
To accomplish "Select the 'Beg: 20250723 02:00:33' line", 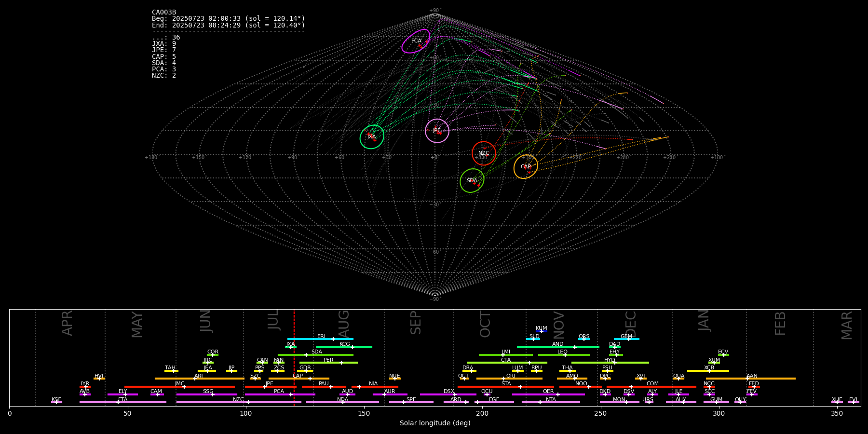I will pyautogui.click(x=229, y=19).
